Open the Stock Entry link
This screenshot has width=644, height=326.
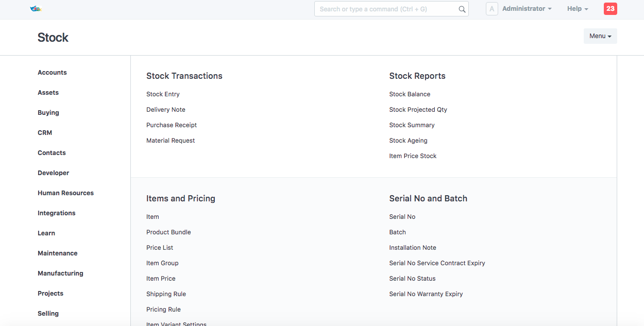163,94
